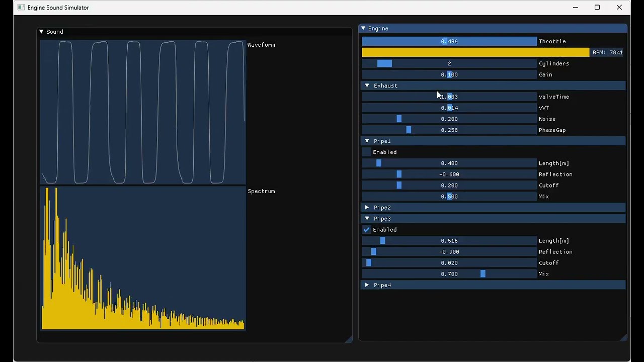
Task: Click the Pipe3 Cutoff slider
Action: coord(449,262)
